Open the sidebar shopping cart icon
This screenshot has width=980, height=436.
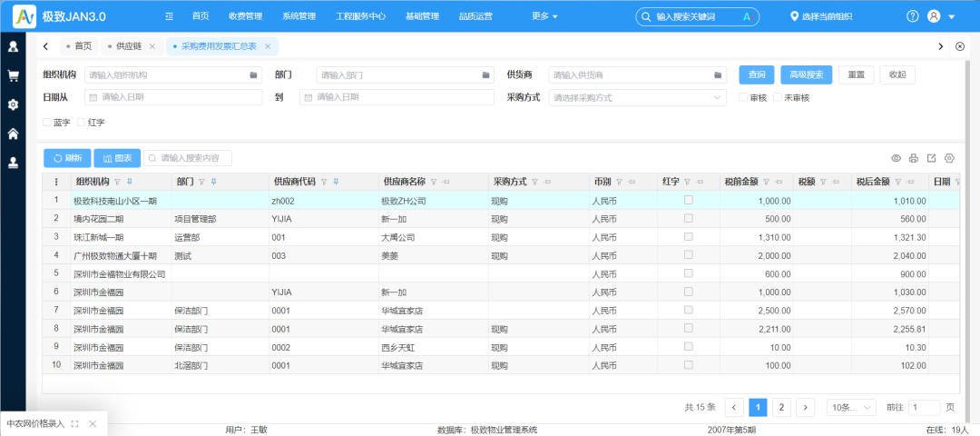(13, 75)
